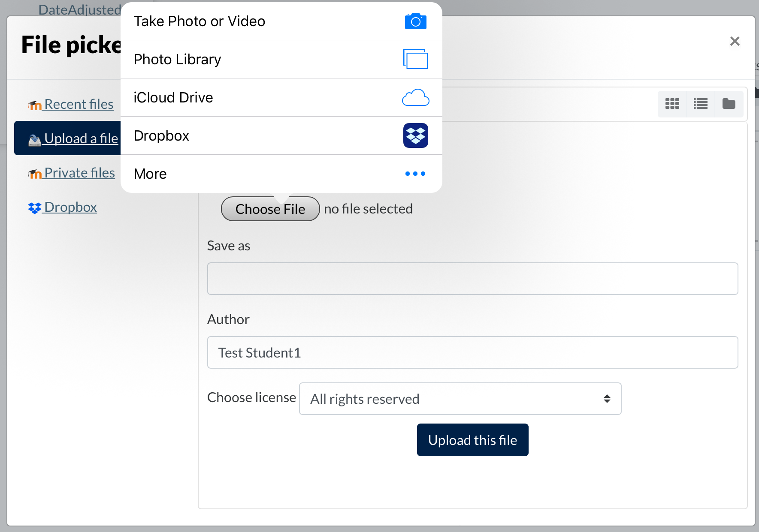
Task: Tap the camera icon beside Take Photo or Video
Action: pos(415,21)
